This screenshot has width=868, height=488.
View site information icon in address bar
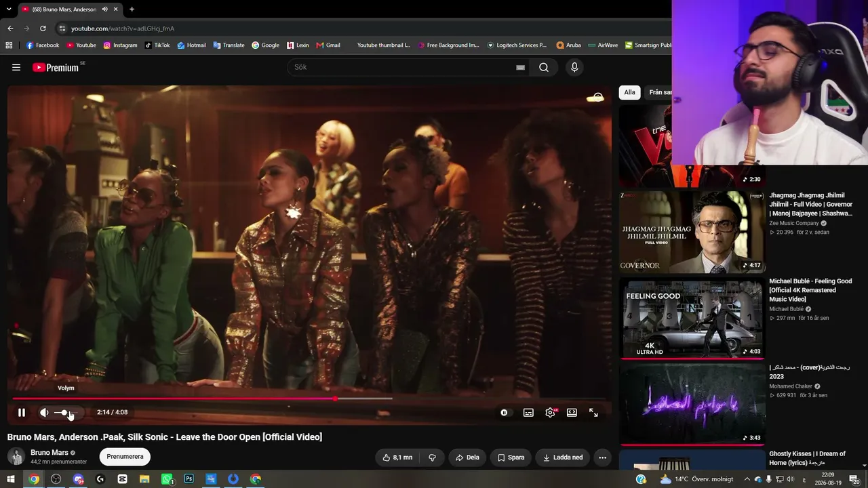(x=62, y=28)
